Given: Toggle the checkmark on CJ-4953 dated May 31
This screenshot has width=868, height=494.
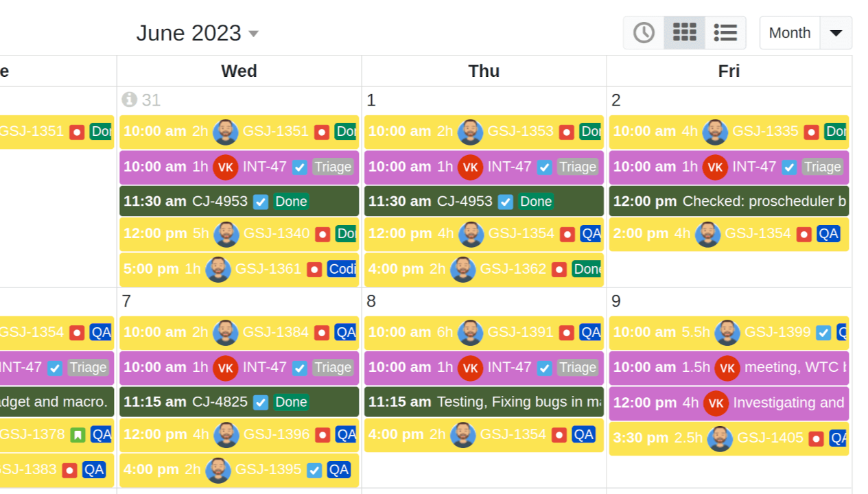Looking at the screenshot, I should click(x=261, y=201).
